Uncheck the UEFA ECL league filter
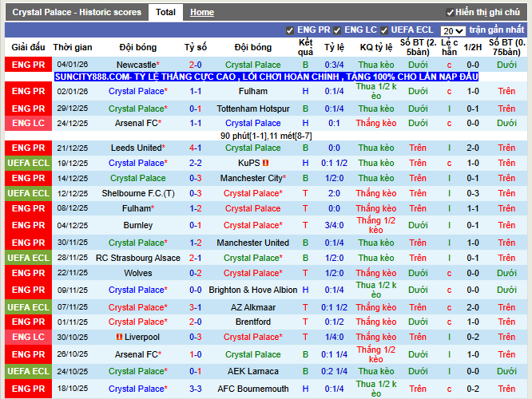 (383, 30)
